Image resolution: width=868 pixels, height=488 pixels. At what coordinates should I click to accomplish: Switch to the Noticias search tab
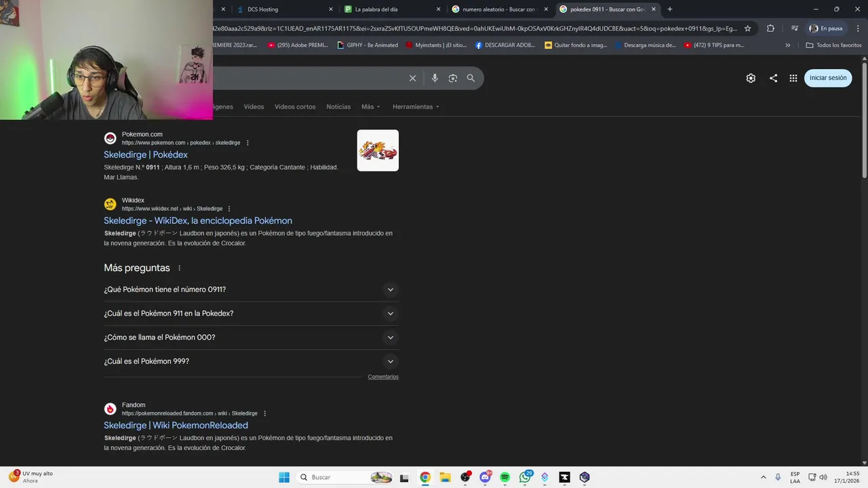point(338,106)
